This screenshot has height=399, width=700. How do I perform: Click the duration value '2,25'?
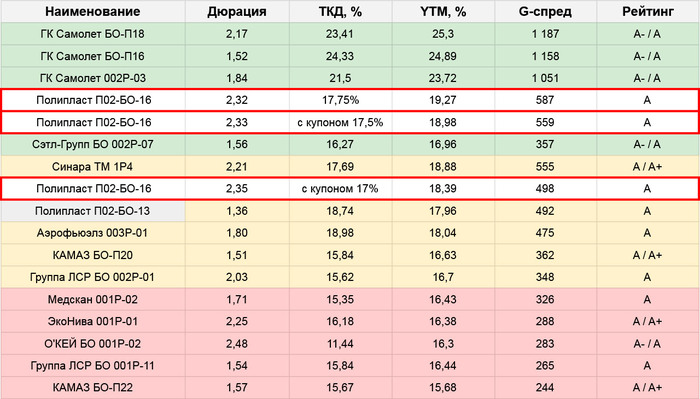[x=237, y=321]
